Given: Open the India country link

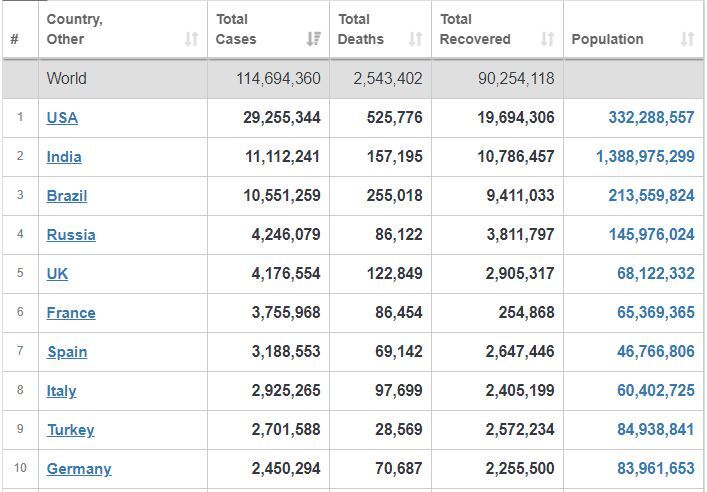Looking at the screenshot, I should [x=64, y=157].
